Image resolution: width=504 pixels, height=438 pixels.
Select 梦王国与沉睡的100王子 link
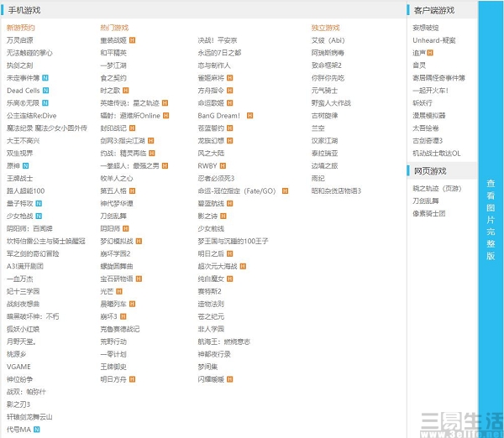pos(233,241)
